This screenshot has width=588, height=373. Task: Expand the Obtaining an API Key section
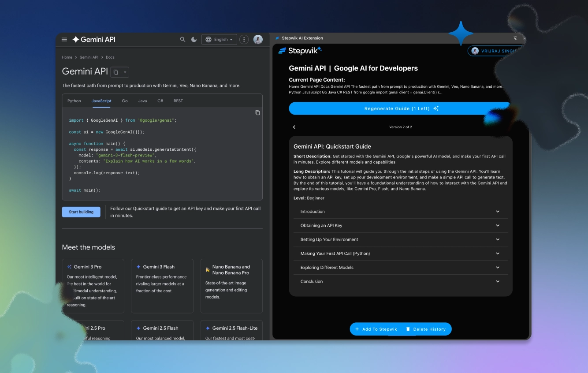401,226
